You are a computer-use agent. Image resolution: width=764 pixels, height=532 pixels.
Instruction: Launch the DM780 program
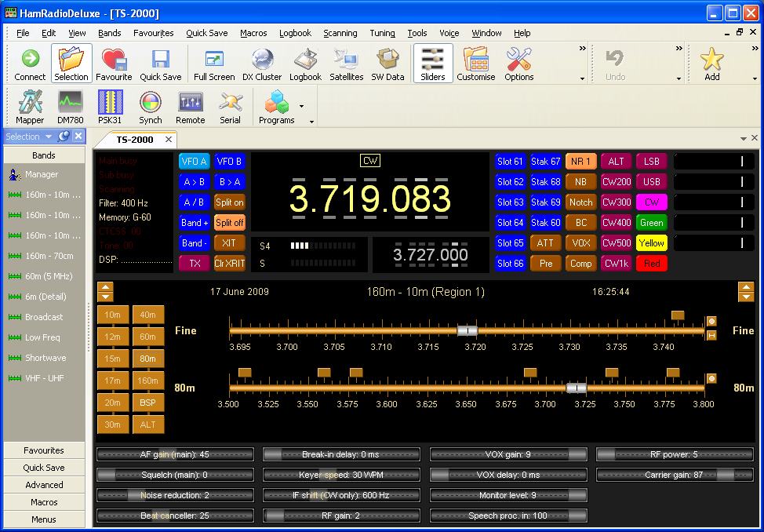[x=70, y=107]
